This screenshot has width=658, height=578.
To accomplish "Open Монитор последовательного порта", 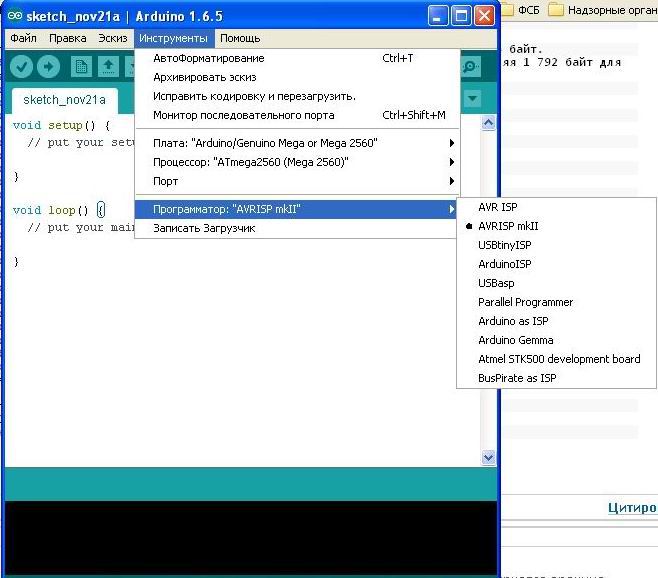I will click(x=298, y=115).
